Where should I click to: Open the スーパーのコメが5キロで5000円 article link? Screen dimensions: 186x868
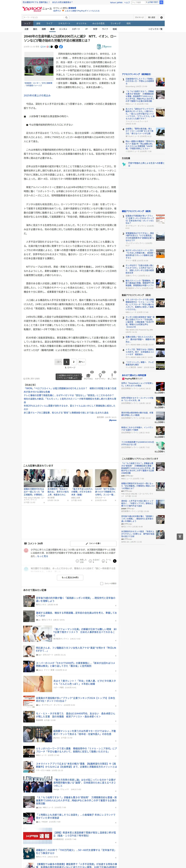(76, 664)
